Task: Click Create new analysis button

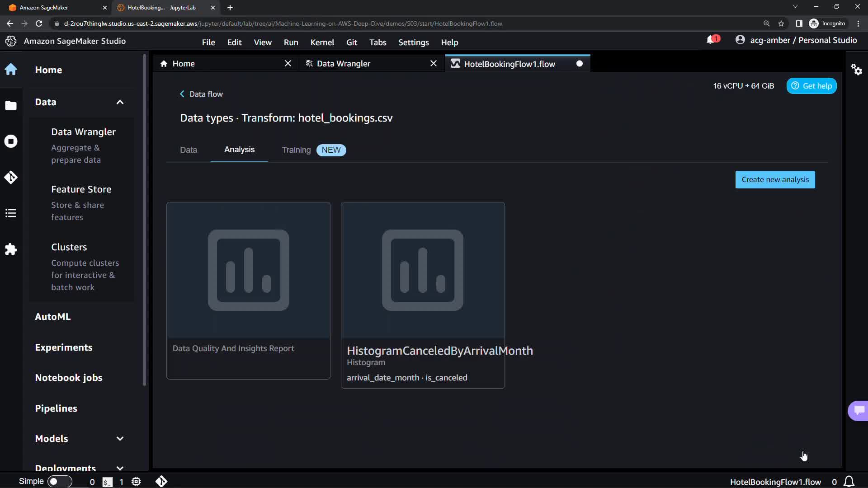Action: point(775,179)
